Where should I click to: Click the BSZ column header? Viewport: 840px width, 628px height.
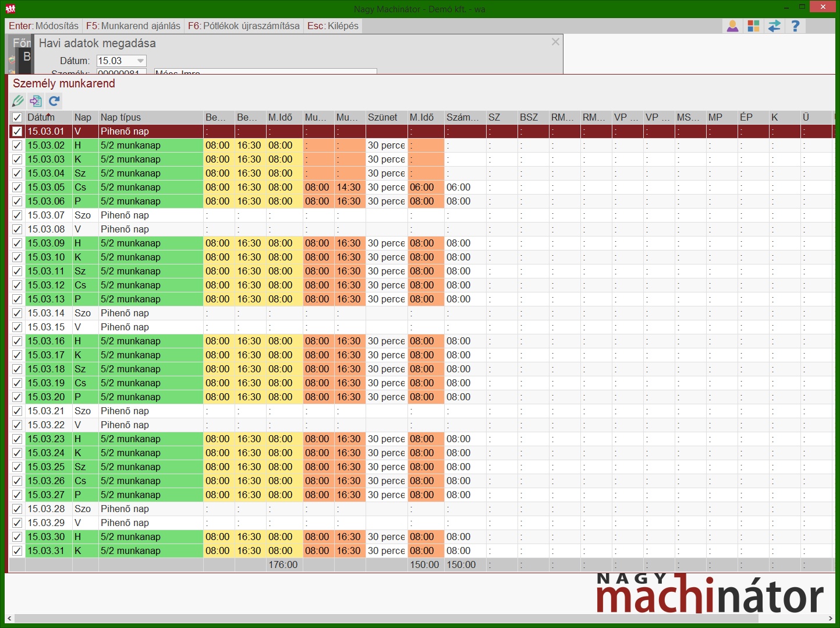(x=533, y=117)
